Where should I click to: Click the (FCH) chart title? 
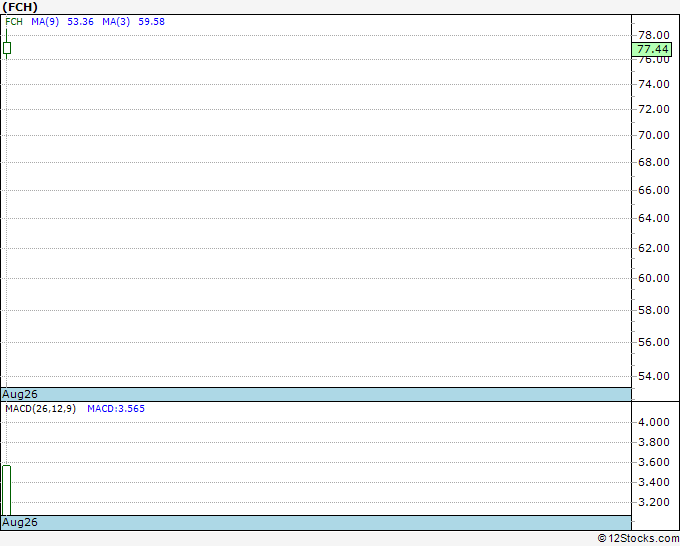(20, 7)
